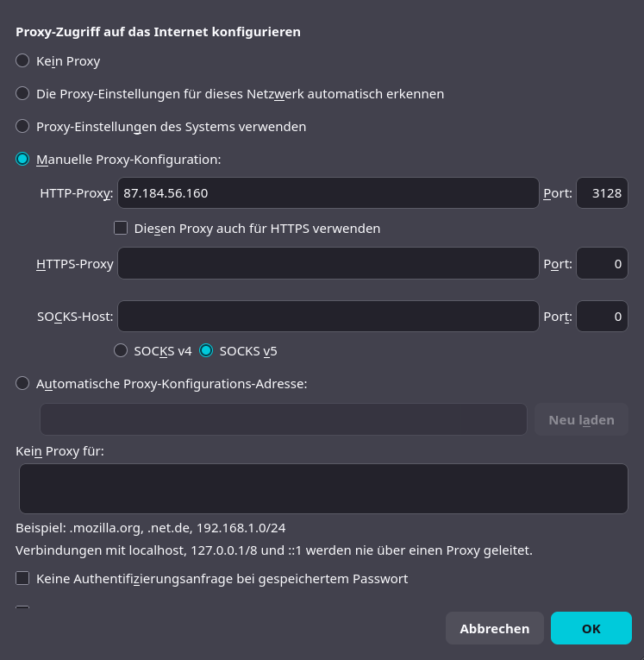
Task: Click the HTTP-Proxy port field showing 3128
Action: (x=602, y=192)
